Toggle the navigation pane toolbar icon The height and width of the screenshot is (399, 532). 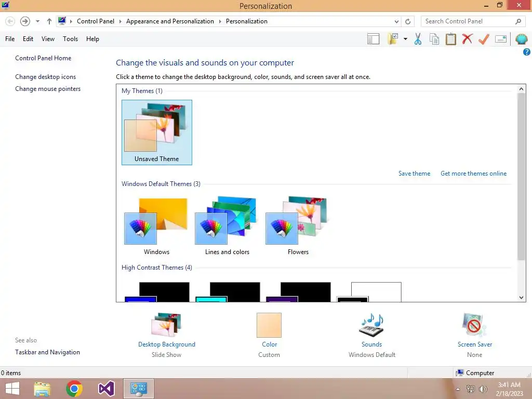coord(373,39)
